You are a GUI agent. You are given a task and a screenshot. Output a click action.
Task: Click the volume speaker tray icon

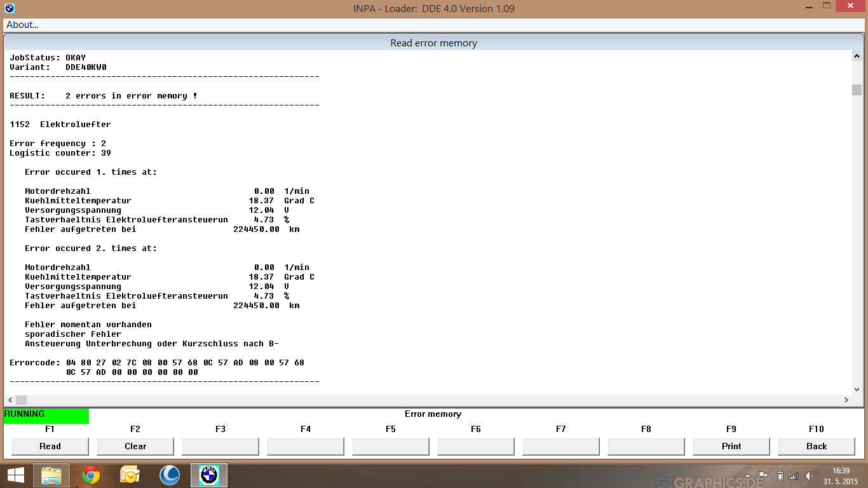point(810,475)
